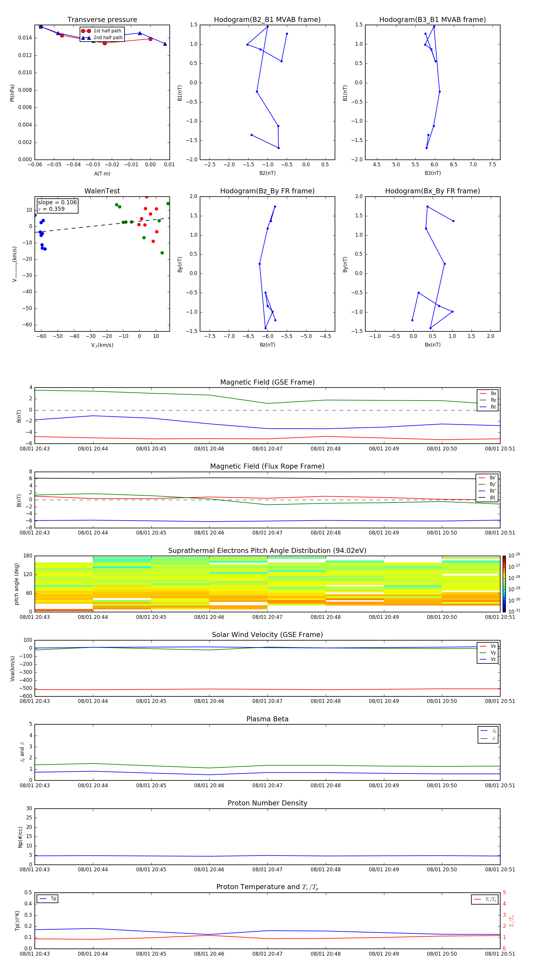The image size is (535, 980).
Task: Click the Te/Tp legend box
Action: [x=485, y=899]
